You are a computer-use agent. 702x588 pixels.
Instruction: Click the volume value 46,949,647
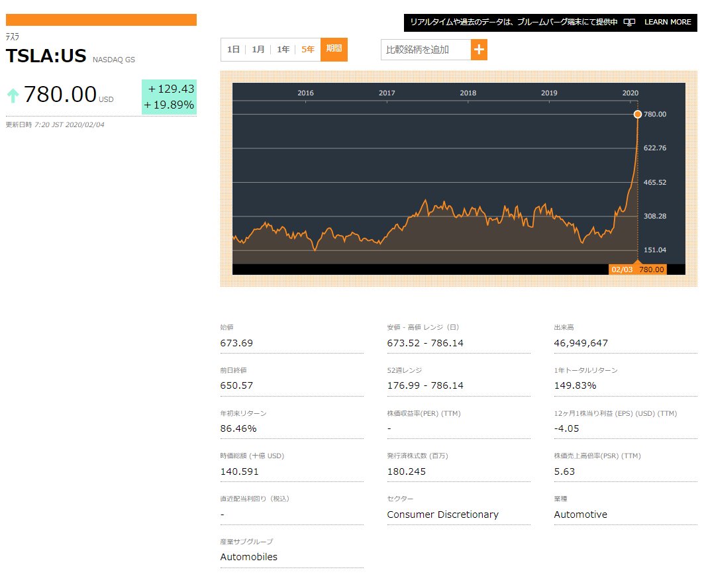click(581, 343)
